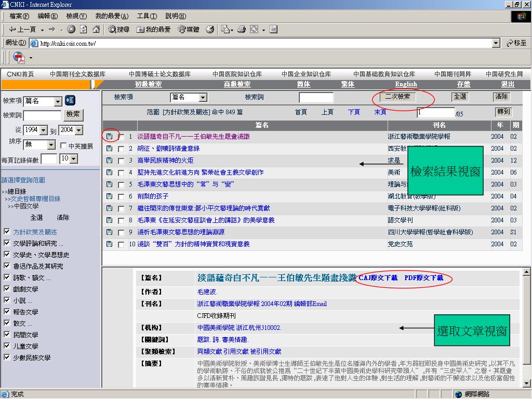Click the History toolbar icon

[x=210, y=30]
